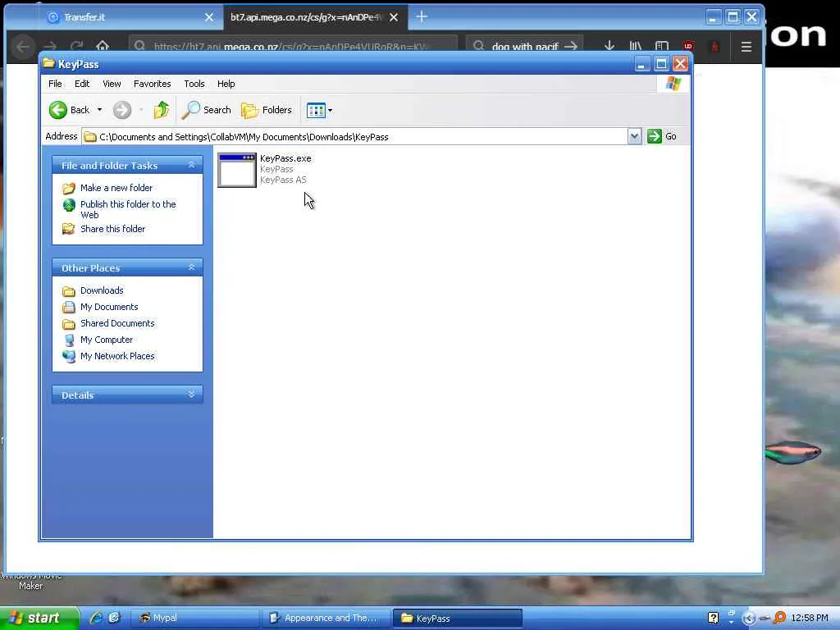Open the browser hamburger menu
The image size is (840, 630).
click(x=746, y=47)
